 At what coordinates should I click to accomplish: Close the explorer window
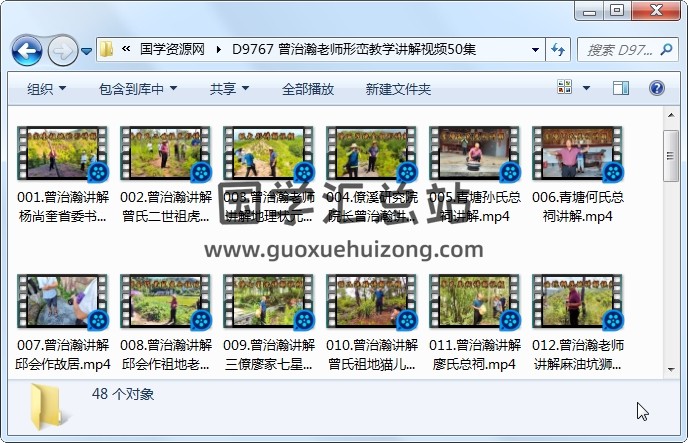pos(656,11)
